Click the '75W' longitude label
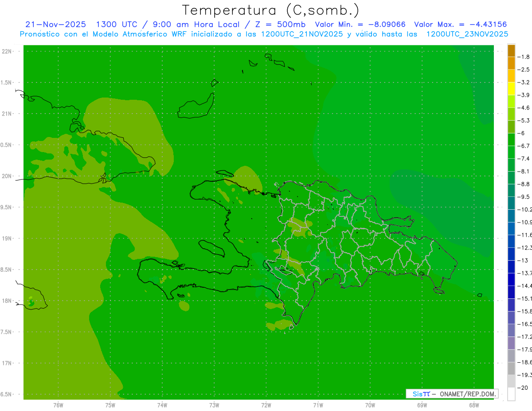Screen dimensions: 532x411 pos(110,405)
